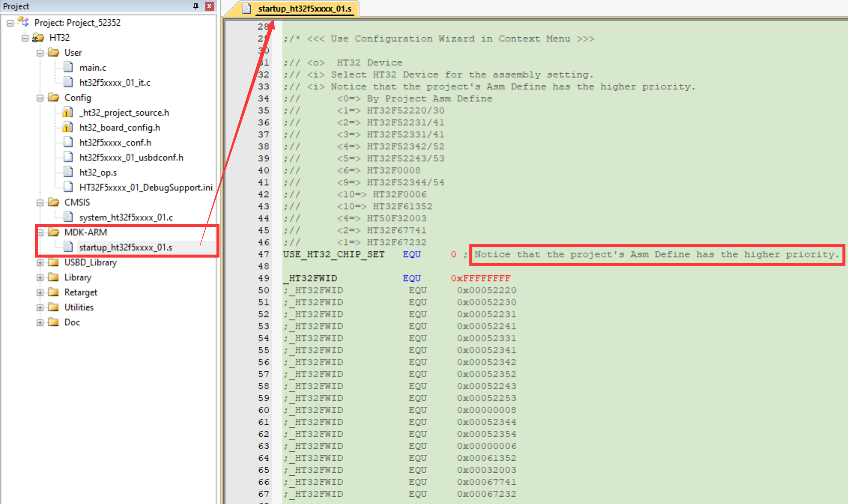Expand the Retarget folder node
Image resolution: width=848 pixels, height=504 pixels.
(40, 293)
